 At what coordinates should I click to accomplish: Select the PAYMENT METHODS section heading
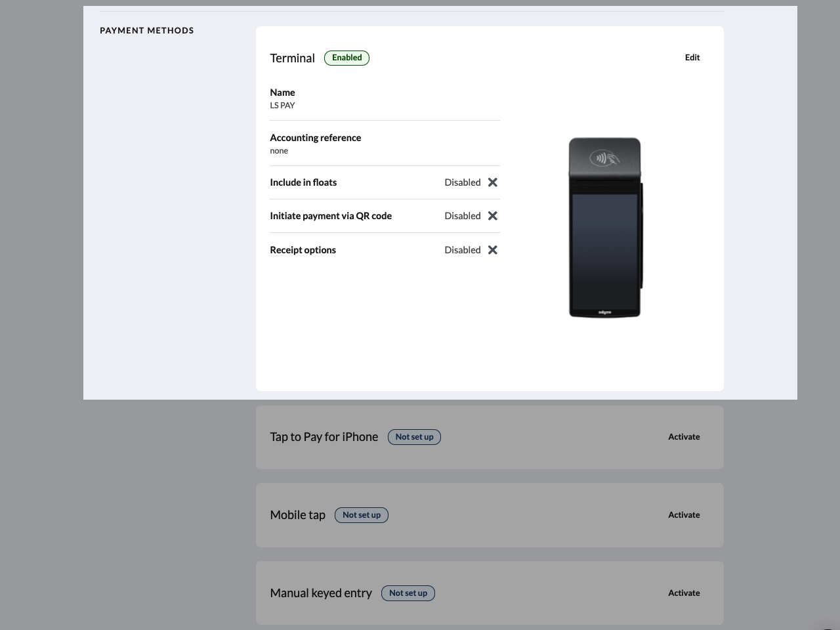pos(146,30)
